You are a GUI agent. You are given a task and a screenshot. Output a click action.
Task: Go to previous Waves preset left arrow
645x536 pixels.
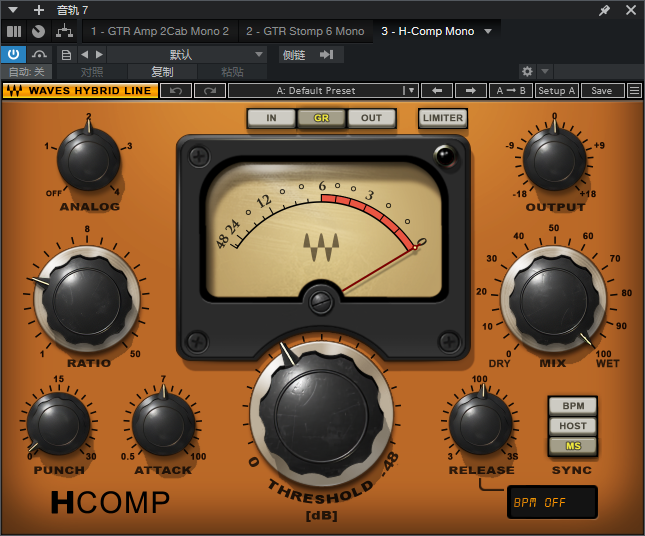(437, 90)
